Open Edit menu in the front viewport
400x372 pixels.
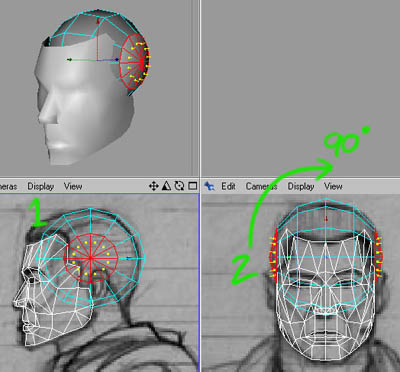228,186
